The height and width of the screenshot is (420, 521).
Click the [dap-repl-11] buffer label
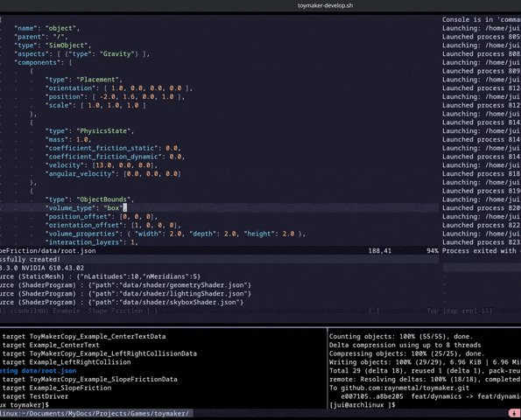click(468, 311)
